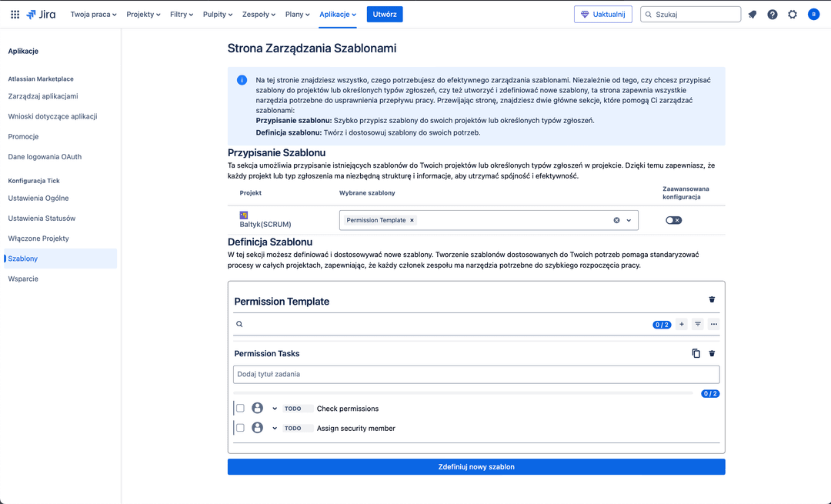The image size is (831, 504).
Task: Open Wnioski dotyczące aplikacji
Action: tap(52, 116)
